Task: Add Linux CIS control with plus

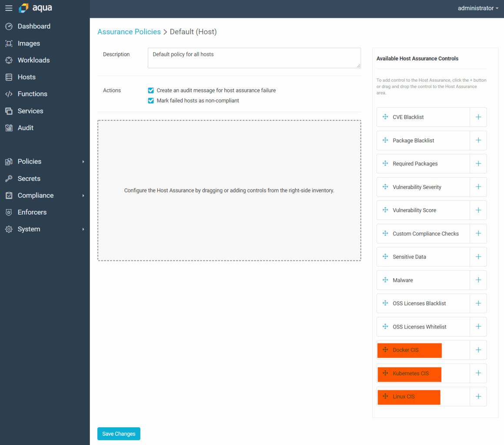Action: point(478,396)
